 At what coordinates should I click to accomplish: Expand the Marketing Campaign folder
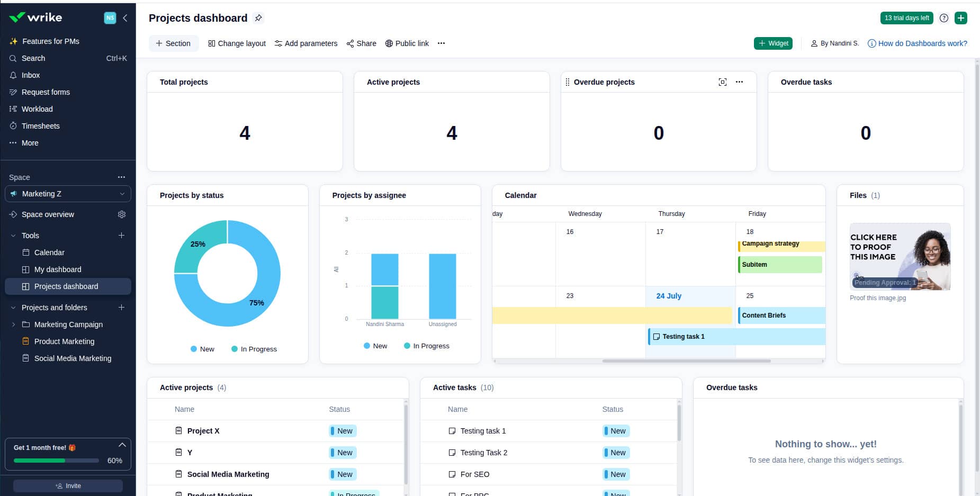pyautogui.click(x=13, y=324)
